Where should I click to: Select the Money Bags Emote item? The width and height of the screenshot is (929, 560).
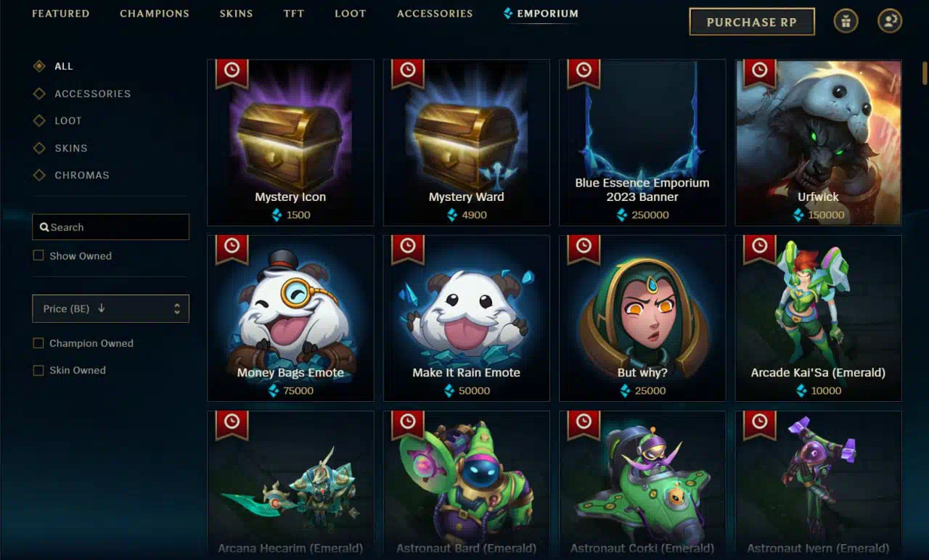coord(290,318)
